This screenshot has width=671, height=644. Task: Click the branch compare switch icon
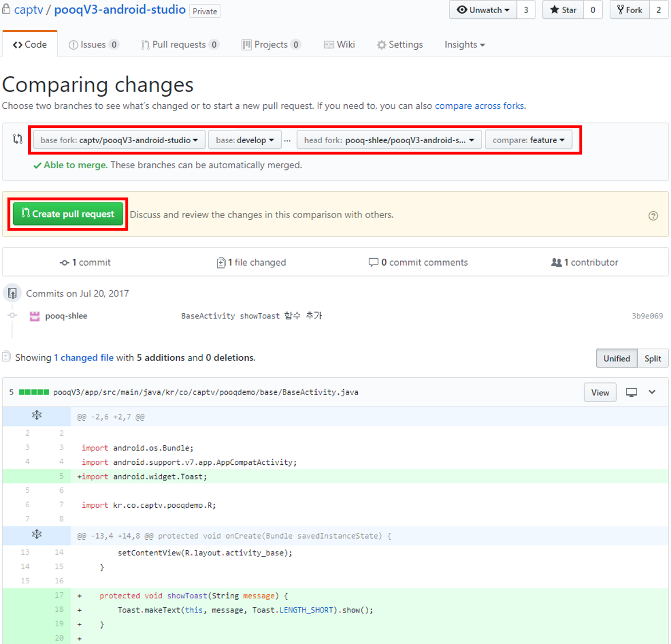click(x=18, y=139)
